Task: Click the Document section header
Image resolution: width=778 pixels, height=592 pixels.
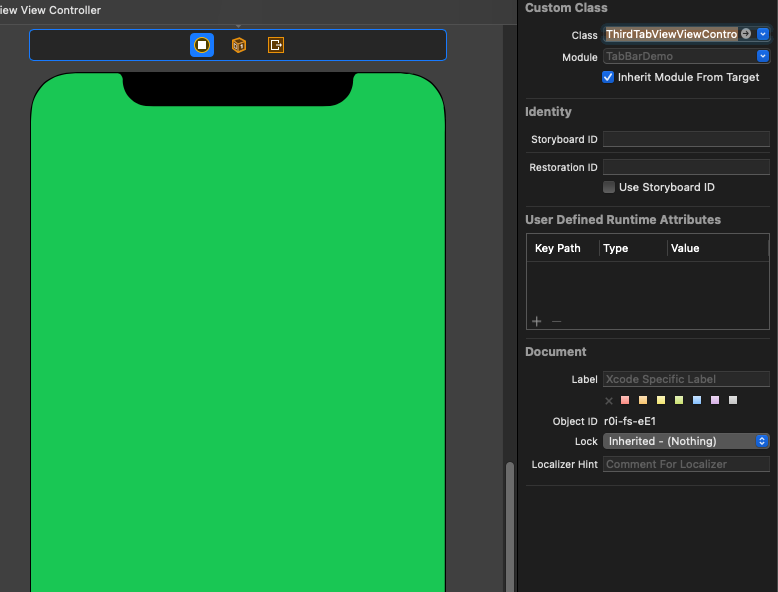Action: point(556,351)
